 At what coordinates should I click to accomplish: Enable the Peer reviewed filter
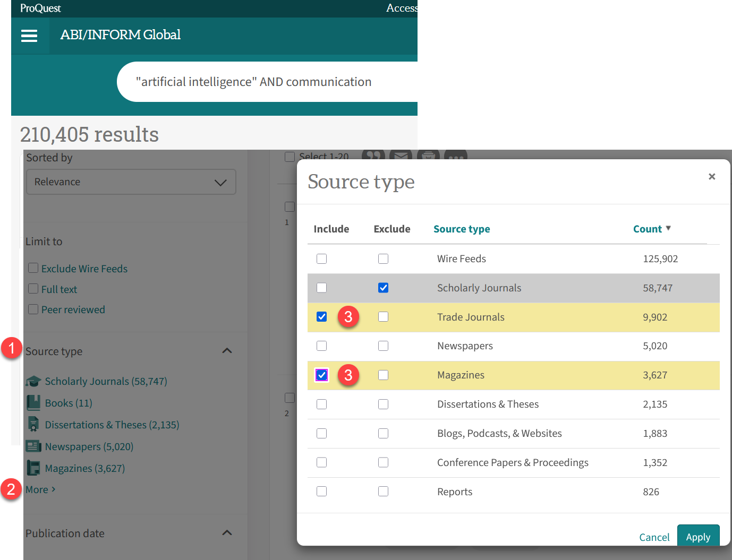33,309
